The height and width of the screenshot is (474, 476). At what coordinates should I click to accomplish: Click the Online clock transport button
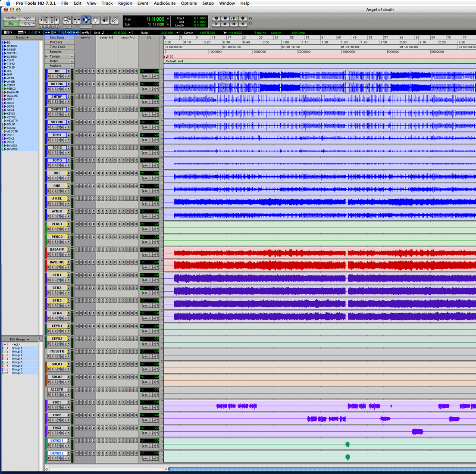click(x=216, y=18)
